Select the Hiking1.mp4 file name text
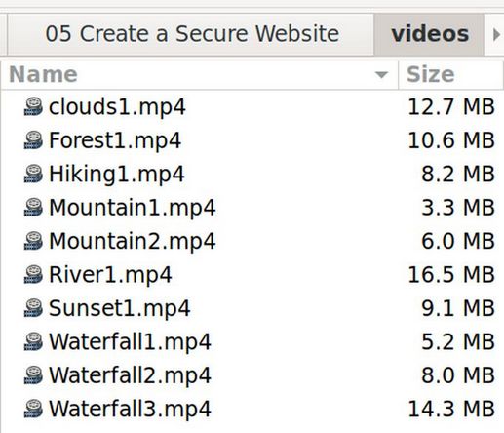The height and width of the screenshot is (433, 504). (x=117, y=175)
